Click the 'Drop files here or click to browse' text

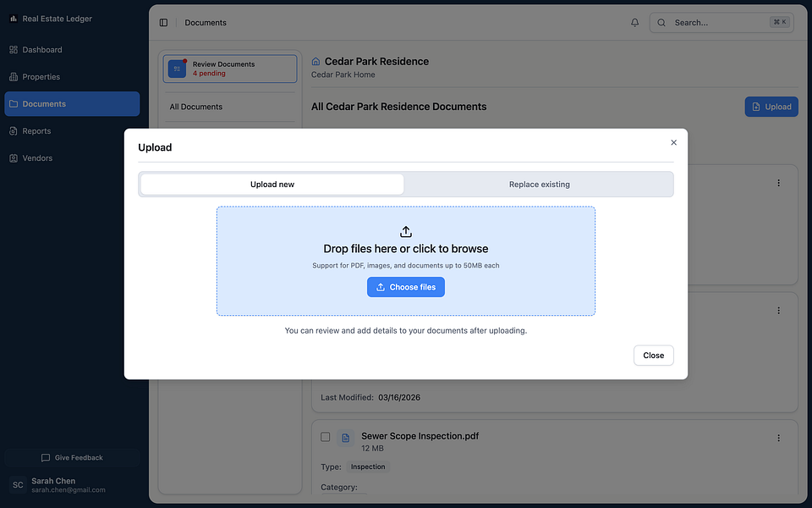point(405,249)
